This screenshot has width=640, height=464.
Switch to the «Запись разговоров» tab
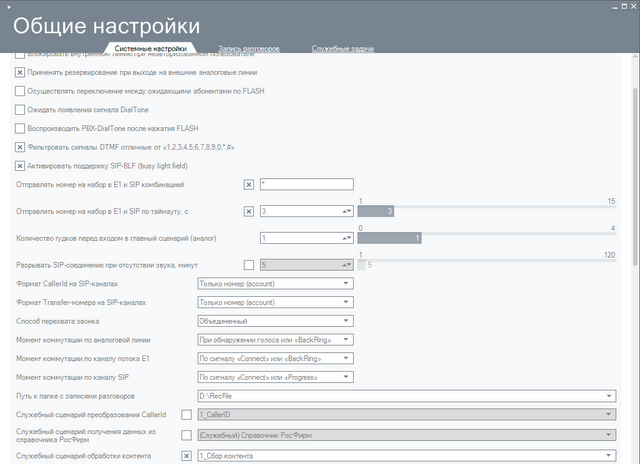coord(250,48)
